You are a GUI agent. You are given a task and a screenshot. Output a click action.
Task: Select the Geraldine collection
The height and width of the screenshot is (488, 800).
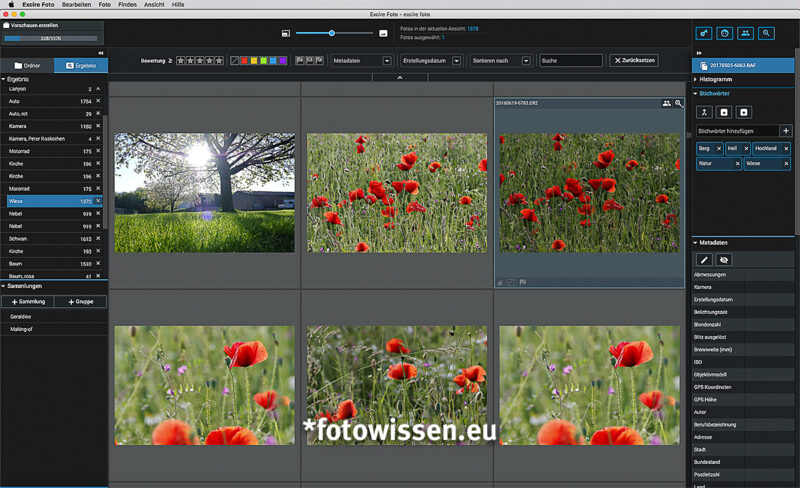[20, 317]
